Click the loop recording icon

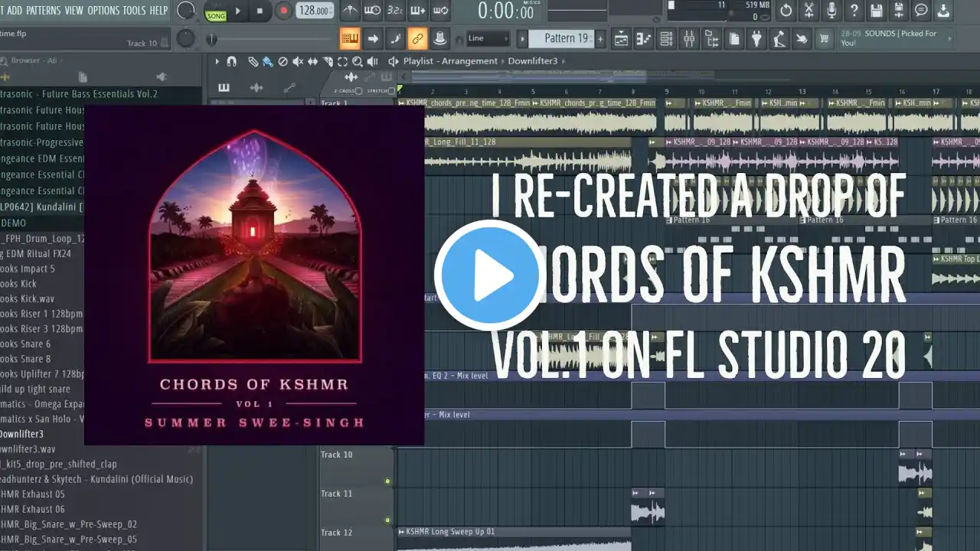pos(441,11)
